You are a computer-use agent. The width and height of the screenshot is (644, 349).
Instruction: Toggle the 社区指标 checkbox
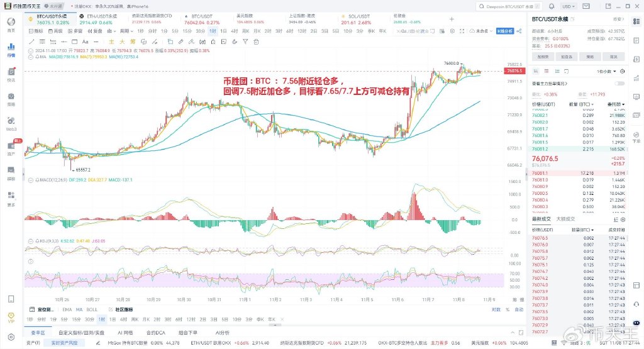click(111, 309)
